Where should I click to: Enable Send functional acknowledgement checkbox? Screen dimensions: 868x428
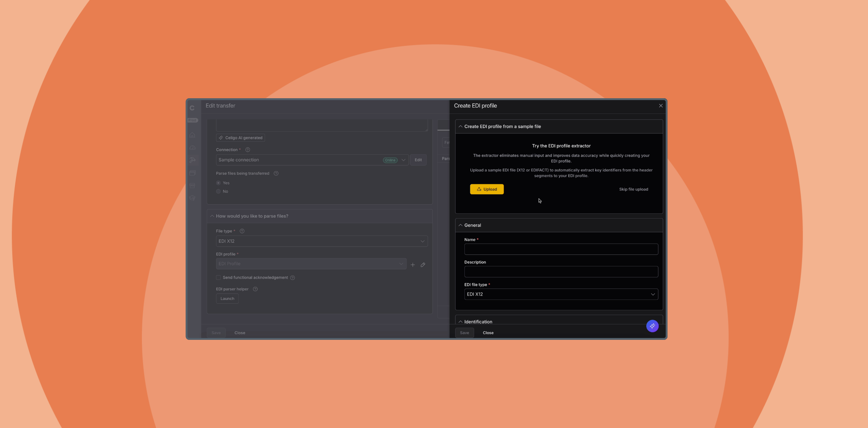218,277
